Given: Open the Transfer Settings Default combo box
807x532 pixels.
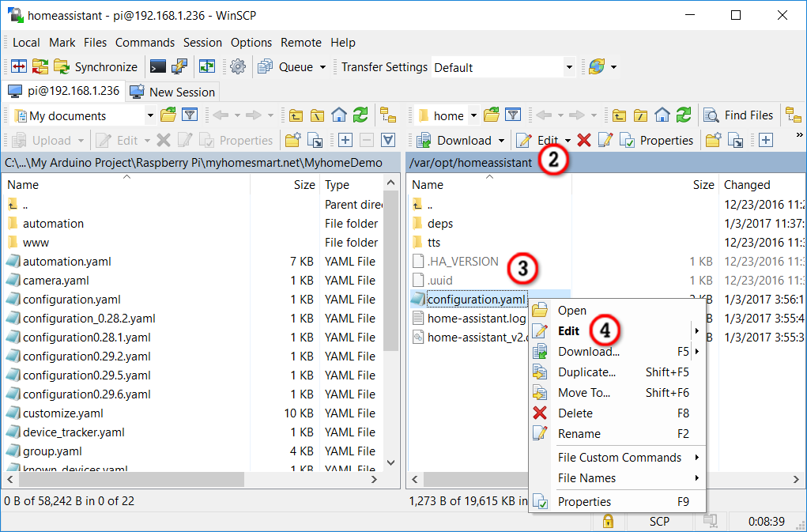Looking at the screenshot, I should pyautogui.click(x=503, y=67).
